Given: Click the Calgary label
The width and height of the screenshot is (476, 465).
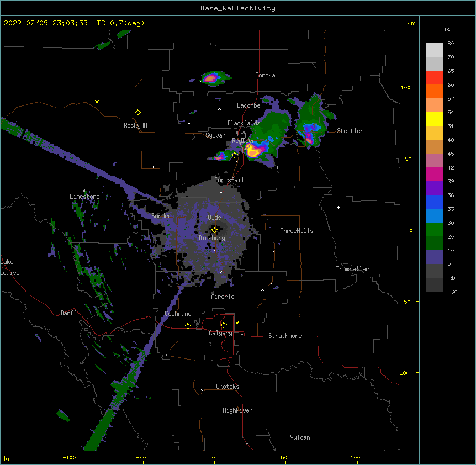Looking at the screenshot, I should [x=221, y=333].
